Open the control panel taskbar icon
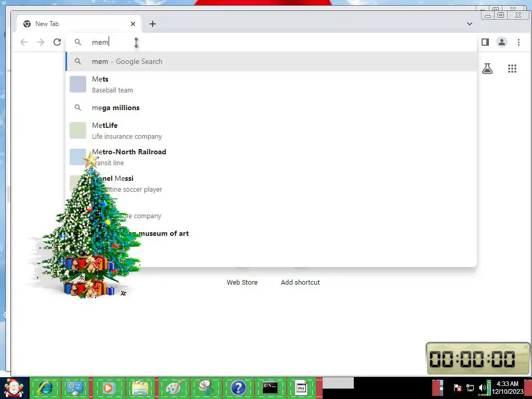The width and height of the screenshot is (532, 399). [75, 388]
